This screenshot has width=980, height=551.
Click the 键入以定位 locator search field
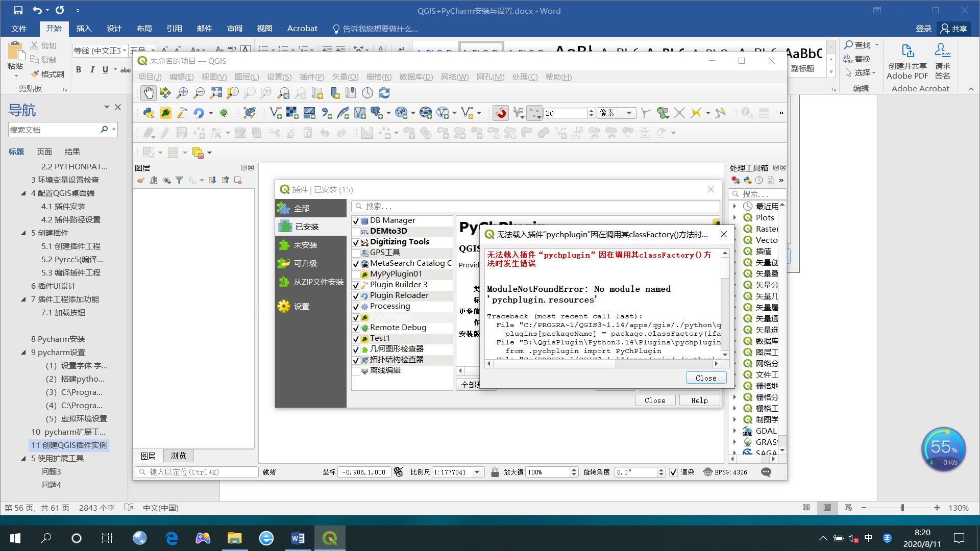tap(197, 472)
